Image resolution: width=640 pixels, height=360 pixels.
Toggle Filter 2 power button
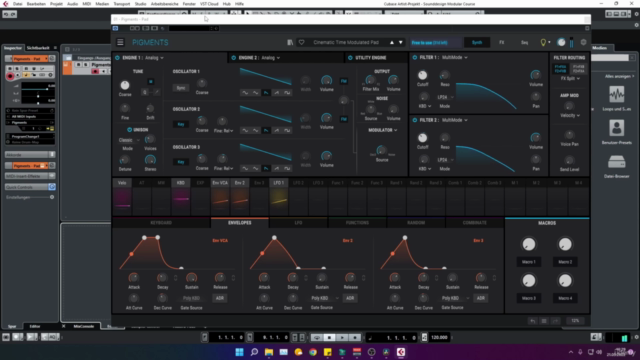(415, 120)
